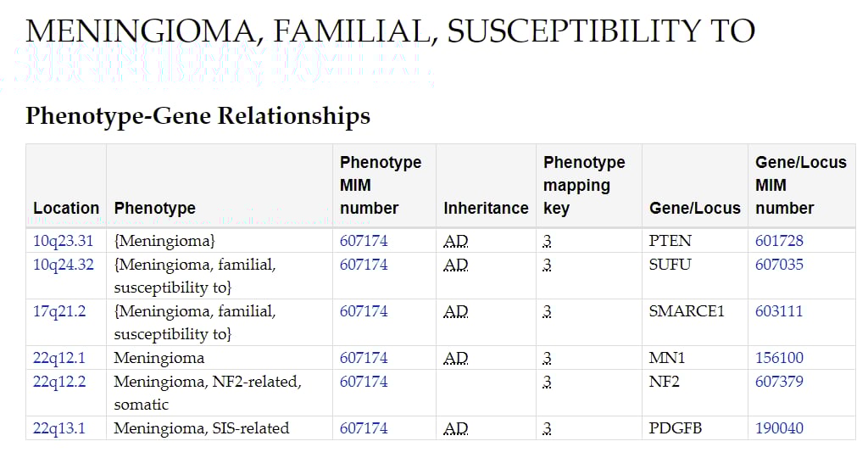Image resolution: width=868 pixels, height=458 pixels.
Task: Open the 10q23.31 location link
Action: pyautogui.click(x=64, y=241)
